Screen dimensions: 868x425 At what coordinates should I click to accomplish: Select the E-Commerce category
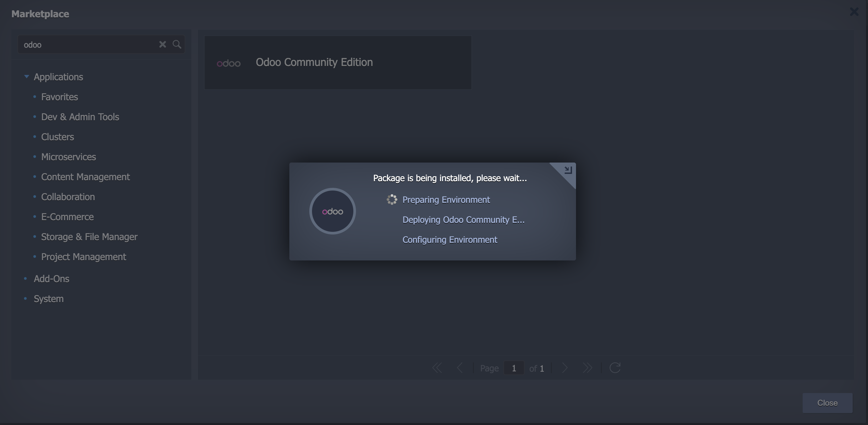[x=67, y=217]
